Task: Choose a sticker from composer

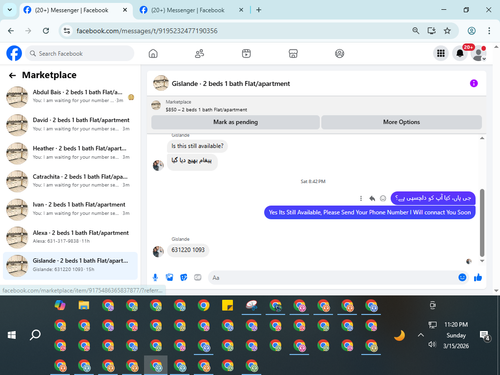Action: (x=183, y=277)
